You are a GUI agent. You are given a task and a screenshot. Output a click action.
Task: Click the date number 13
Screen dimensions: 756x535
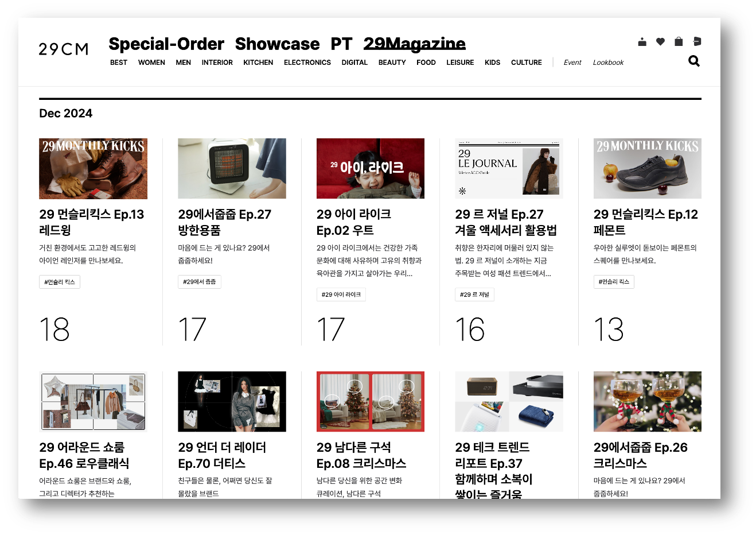coord(609,329)
